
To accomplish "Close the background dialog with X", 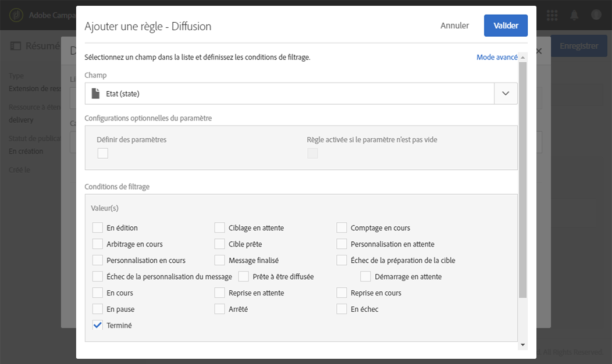I will [x=539, y=51].
